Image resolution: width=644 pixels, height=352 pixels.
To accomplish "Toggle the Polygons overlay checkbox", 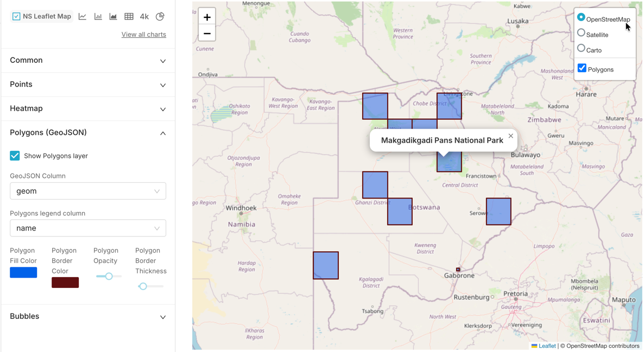I will 582,68.
